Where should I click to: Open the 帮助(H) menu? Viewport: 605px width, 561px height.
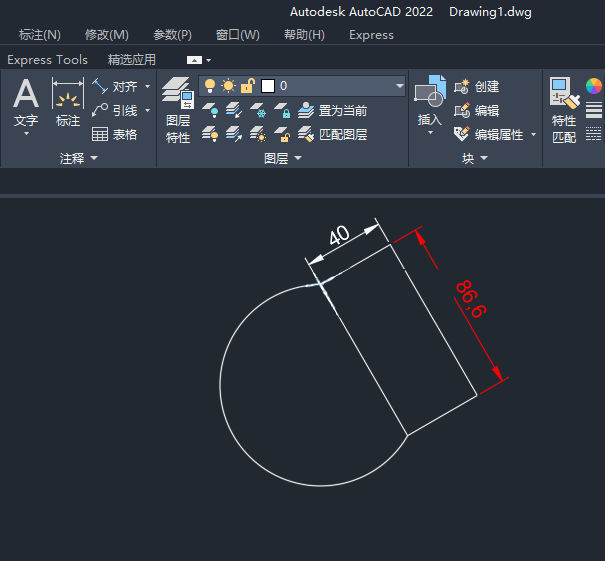click(304, 35)
